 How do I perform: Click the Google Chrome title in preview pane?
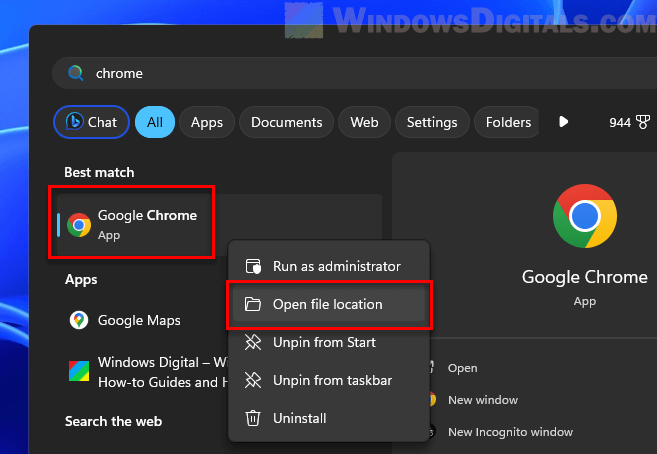tap(585, 277)
